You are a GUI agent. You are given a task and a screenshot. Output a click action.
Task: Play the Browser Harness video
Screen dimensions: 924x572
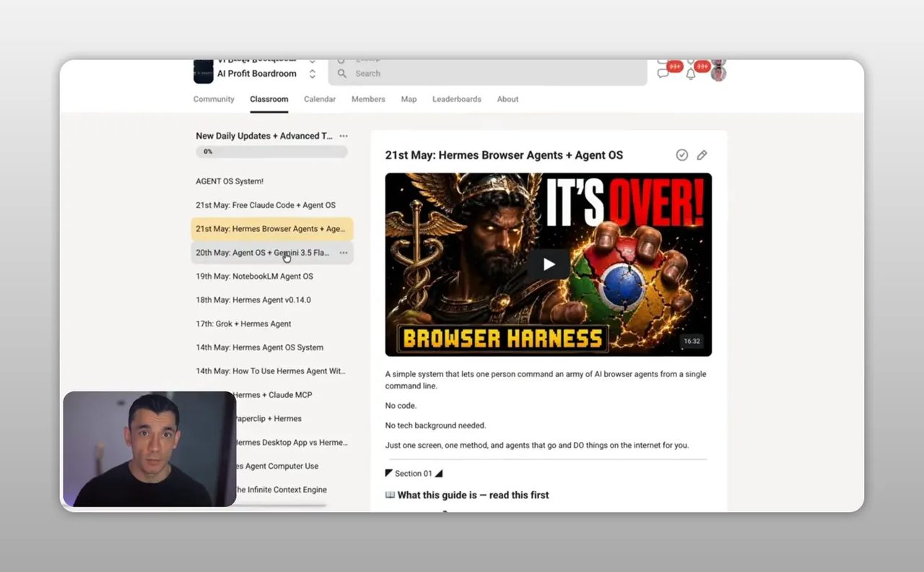pos(549,264)
